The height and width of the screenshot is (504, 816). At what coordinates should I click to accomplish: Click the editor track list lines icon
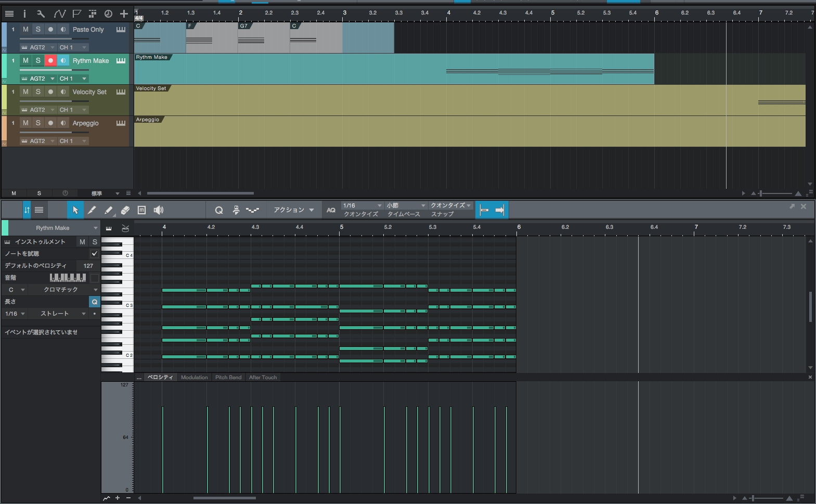pos(39,210)
